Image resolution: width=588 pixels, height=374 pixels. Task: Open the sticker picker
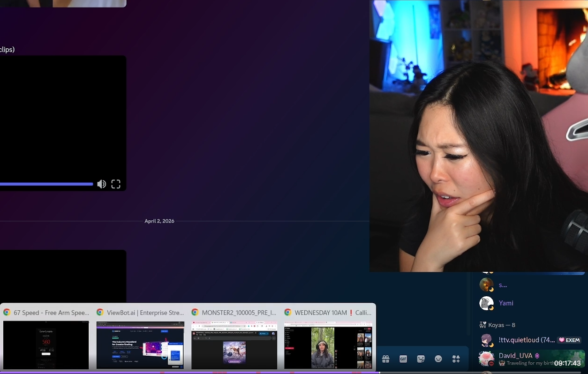click(x=421, y=359)
